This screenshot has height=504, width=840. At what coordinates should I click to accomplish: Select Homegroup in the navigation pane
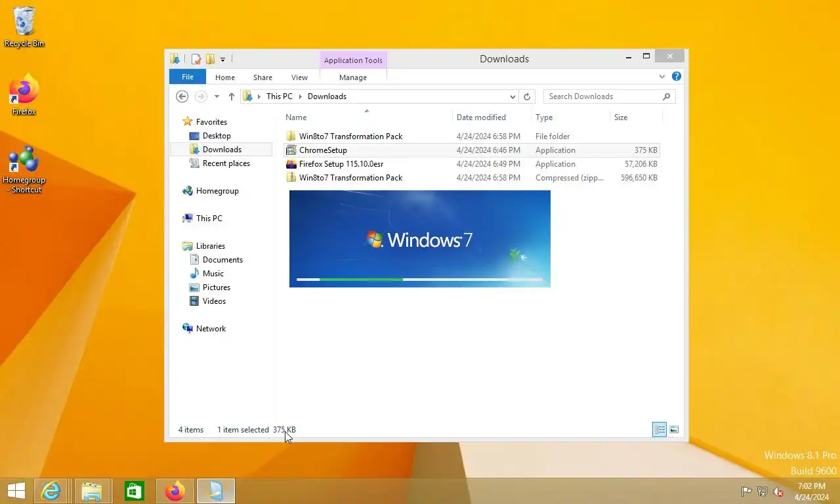point(217,191)
